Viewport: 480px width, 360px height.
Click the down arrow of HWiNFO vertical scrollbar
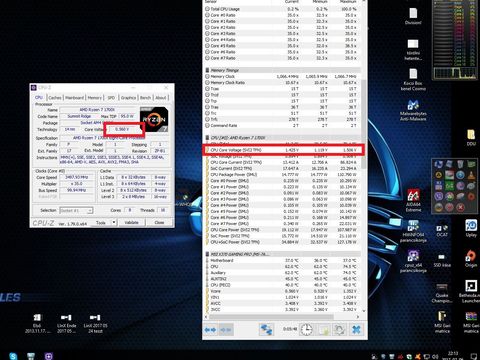pos(364,311)
